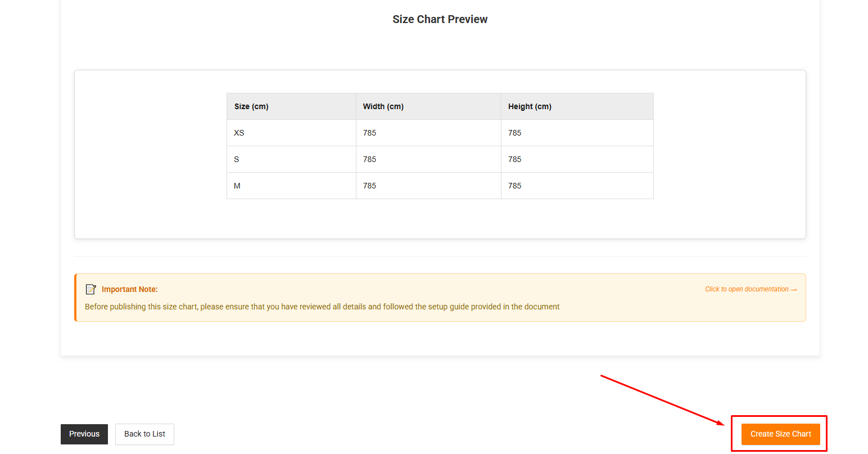
Task: Click the Size (cm) column header
Action: [x=251, y=106]
